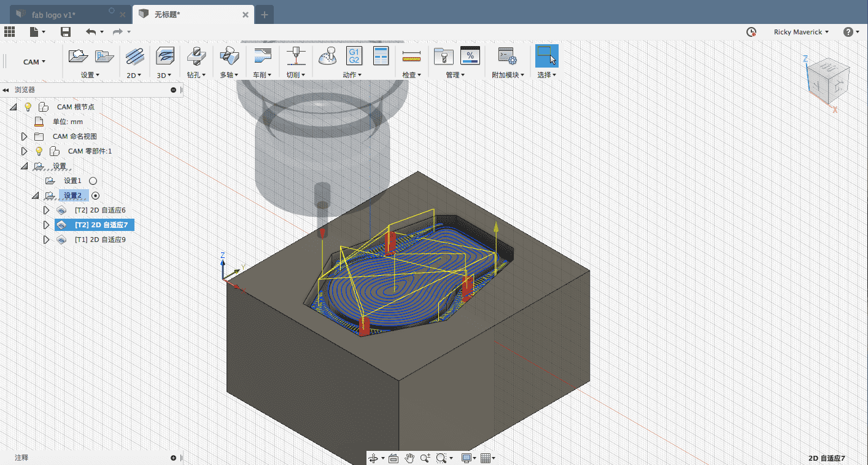Click the G1 G2 post process icon
The height and width of the screenshot is (465, 868).
pyautogui.click(x=354, y=57)
